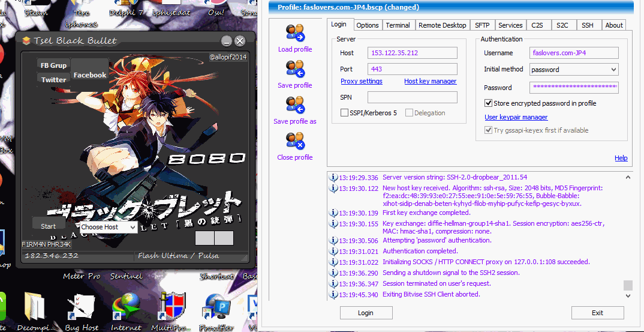This screenshot has width=644, height=332.
Task: Toggle Try gssapi-keyex first if available
Action: tap(488, 130)
